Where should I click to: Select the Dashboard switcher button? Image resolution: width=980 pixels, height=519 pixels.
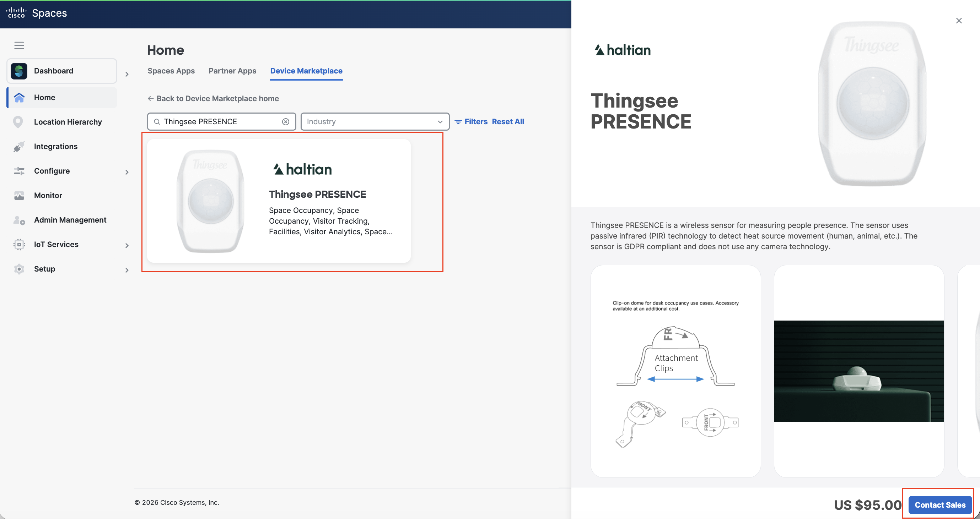pos(62,71)
